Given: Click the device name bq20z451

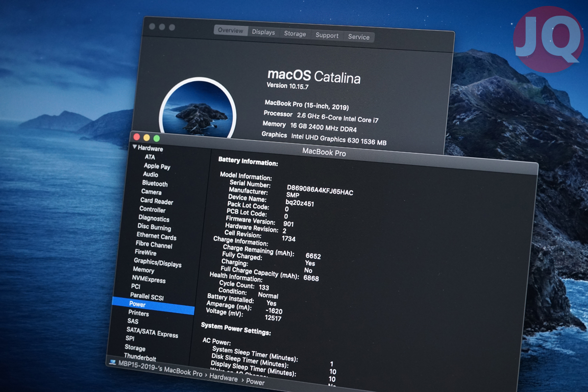Looking at the screenshot, I should 300,202.
